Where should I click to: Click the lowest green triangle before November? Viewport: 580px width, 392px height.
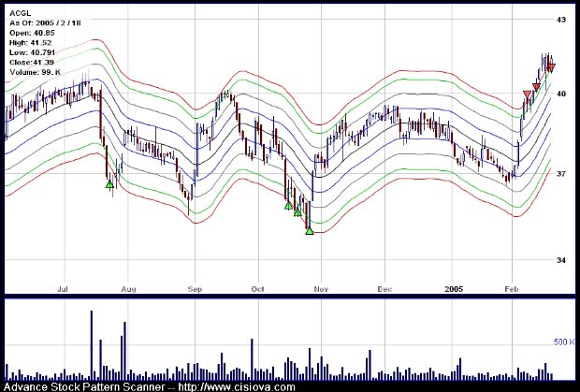pos(310,231)
